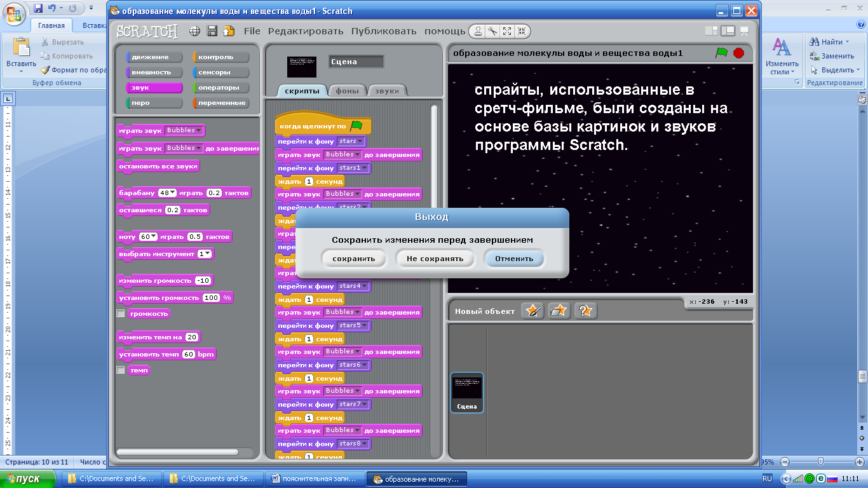Click the Word undo arrow icon
The height and width of the screenshot is (488, 868).
point(52,9)
